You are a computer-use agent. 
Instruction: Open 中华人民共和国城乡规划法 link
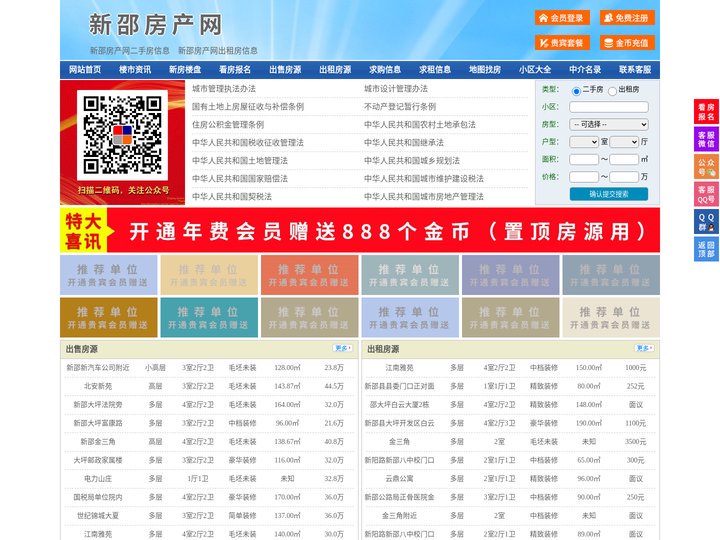tap(412, 160)
